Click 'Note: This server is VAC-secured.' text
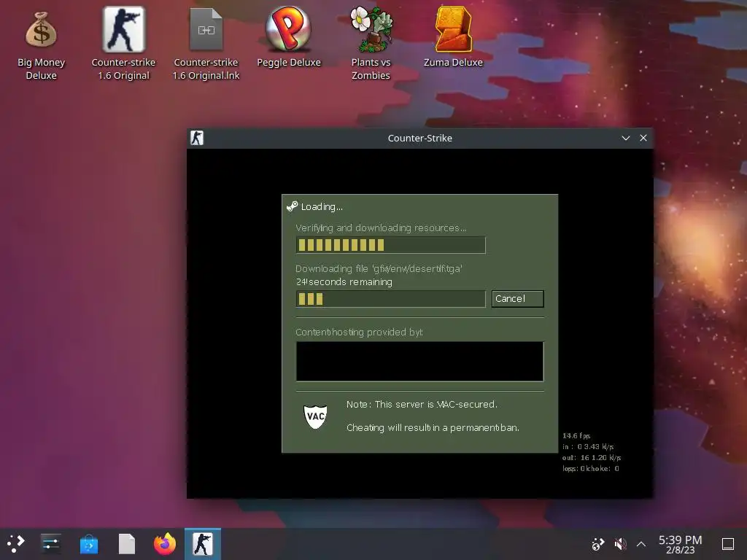Screen dimensions: 747x560 (422, 404)
